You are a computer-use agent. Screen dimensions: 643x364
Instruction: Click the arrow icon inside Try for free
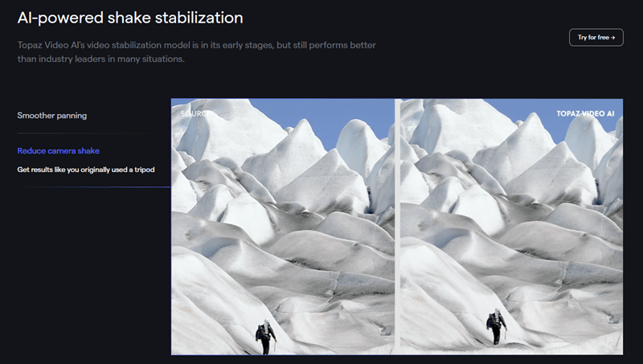click(x=612, y=38)
